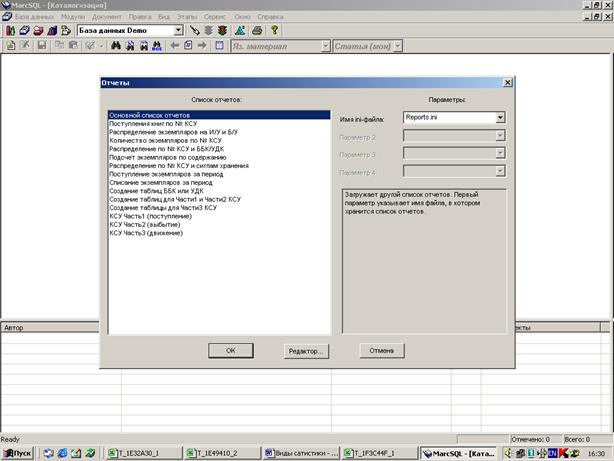
Task: Click the Редактор... button
Action: [307, 350]
